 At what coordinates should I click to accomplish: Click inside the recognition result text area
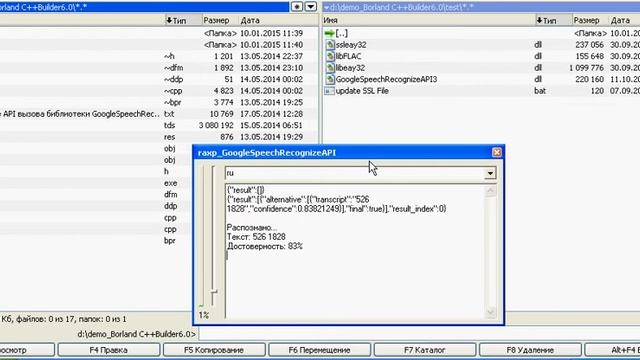pyautogui.click(x=355, y=251)
